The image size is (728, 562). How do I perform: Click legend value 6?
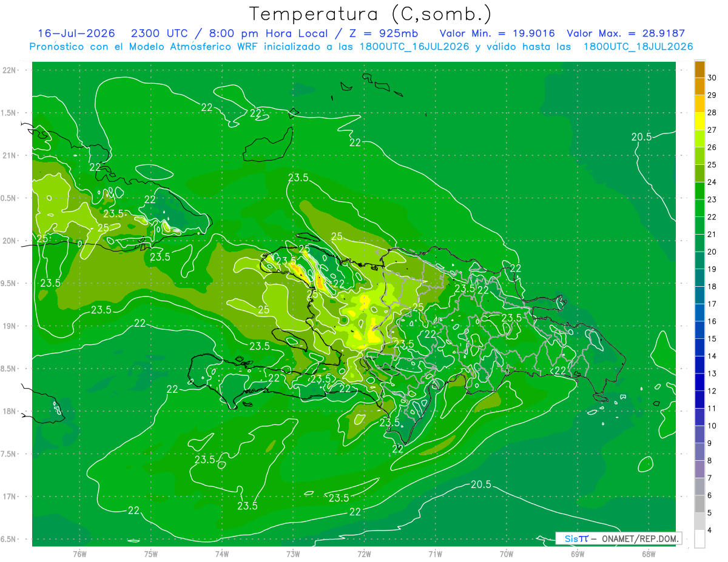(709, 495)
